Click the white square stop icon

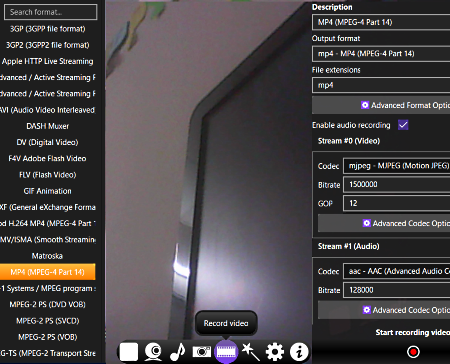[129, 352]
